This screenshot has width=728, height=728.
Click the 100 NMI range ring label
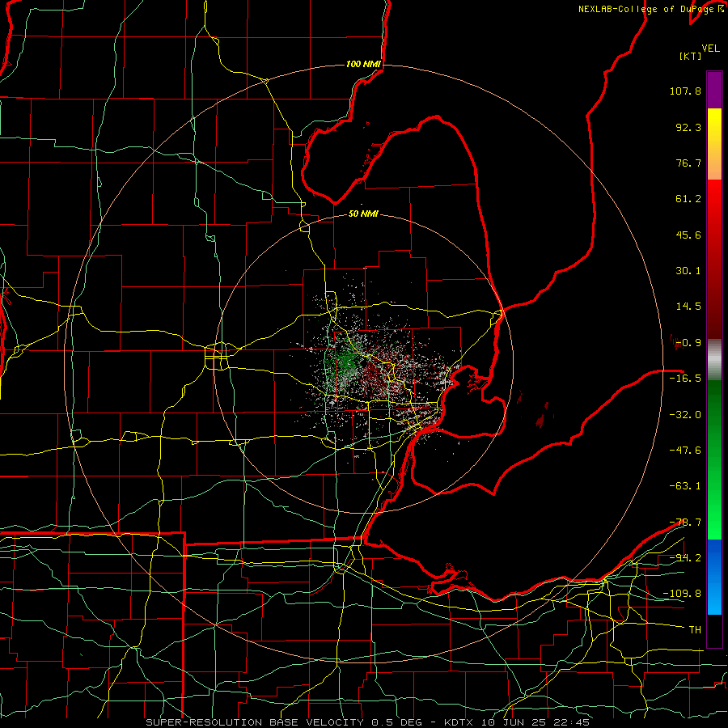coord(363,64)
